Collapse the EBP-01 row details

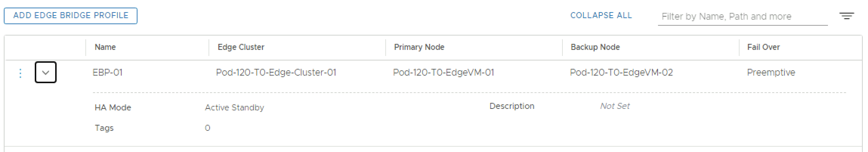coord(46,72)
